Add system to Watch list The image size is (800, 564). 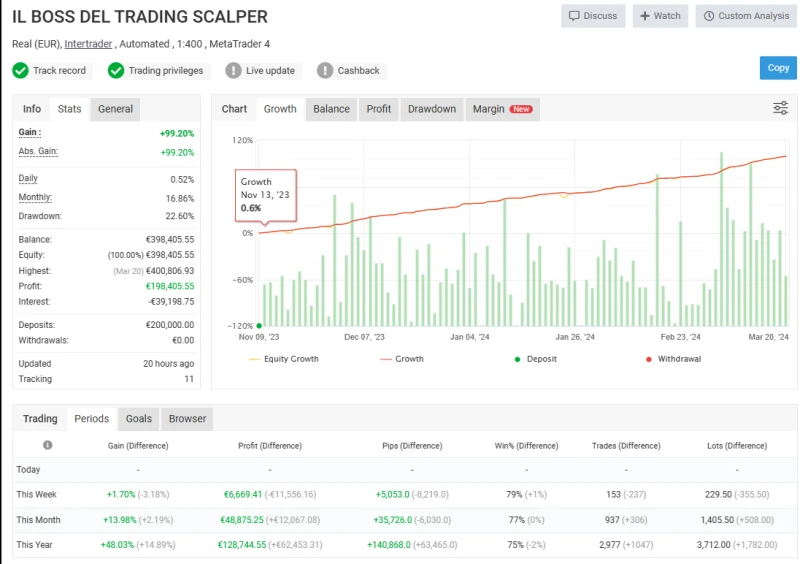click(x=660, y=16)
